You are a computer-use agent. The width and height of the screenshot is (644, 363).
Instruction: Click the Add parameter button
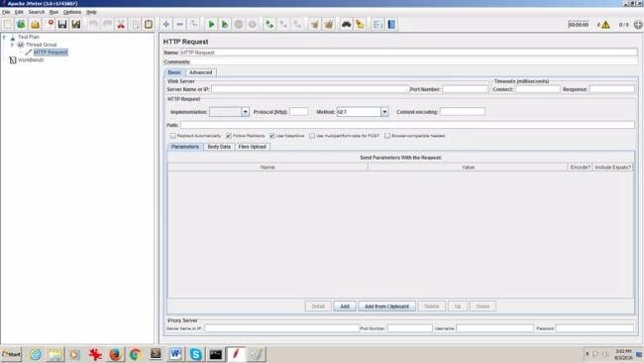coord(345,306)
